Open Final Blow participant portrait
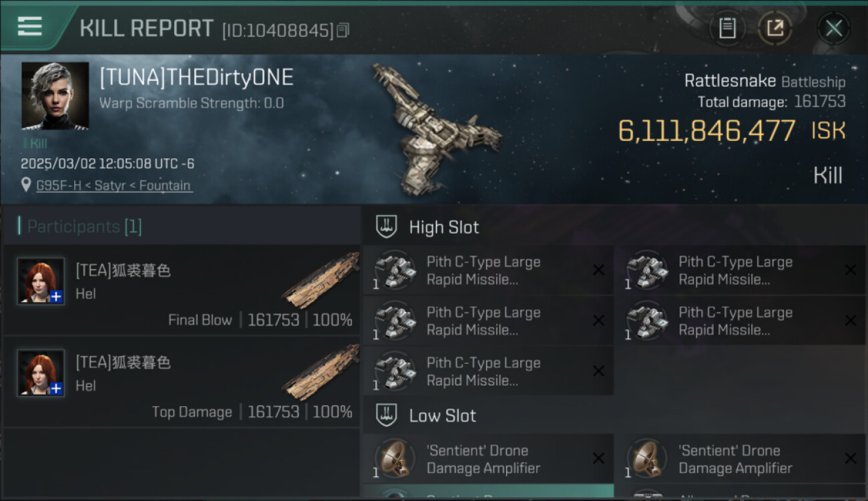This screenshot has width=868, height=501. 41,281
